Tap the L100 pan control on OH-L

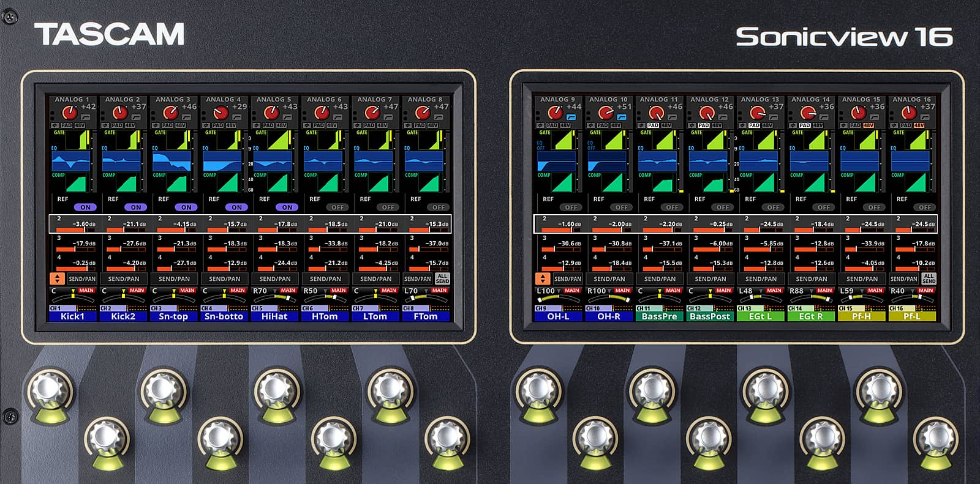559,296
